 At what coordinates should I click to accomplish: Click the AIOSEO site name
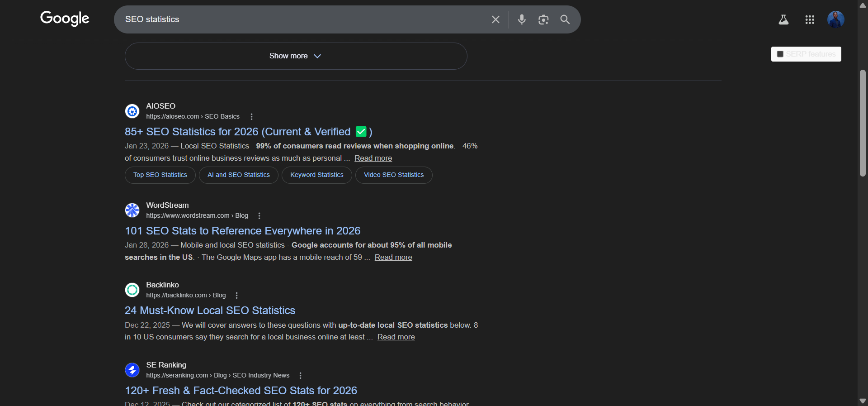(160, 106)
